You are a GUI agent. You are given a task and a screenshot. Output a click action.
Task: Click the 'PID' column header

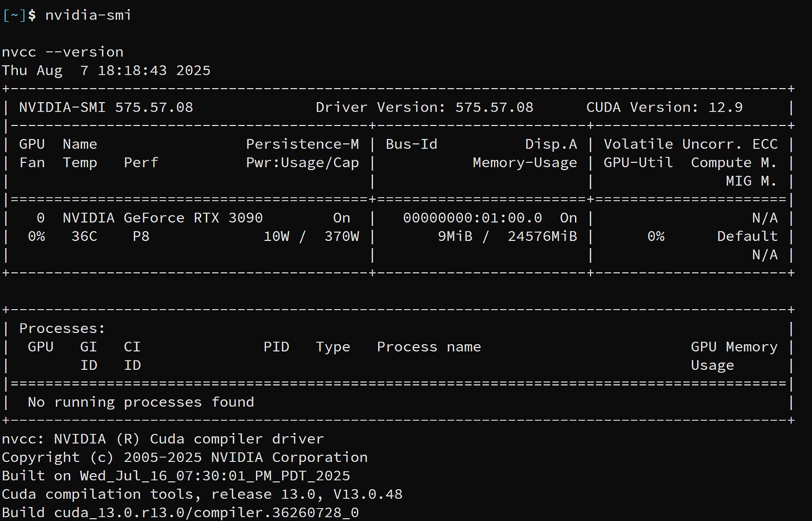click(276, 346)
